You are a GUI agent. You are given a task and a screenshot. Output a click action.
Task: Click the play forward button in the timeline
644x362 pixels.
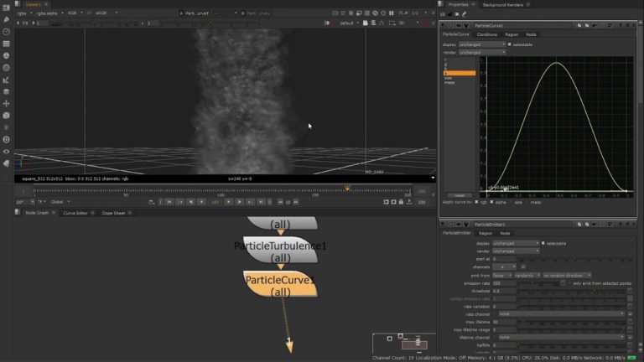pos(229,202)
